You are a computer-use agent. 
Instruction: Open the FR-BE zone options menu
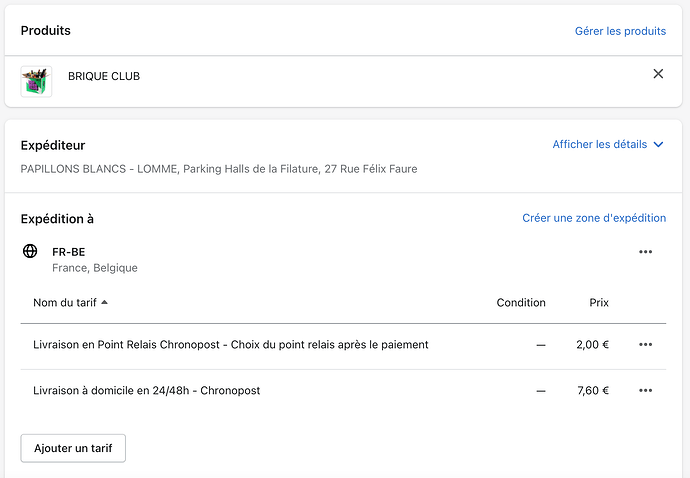[645, 252]
